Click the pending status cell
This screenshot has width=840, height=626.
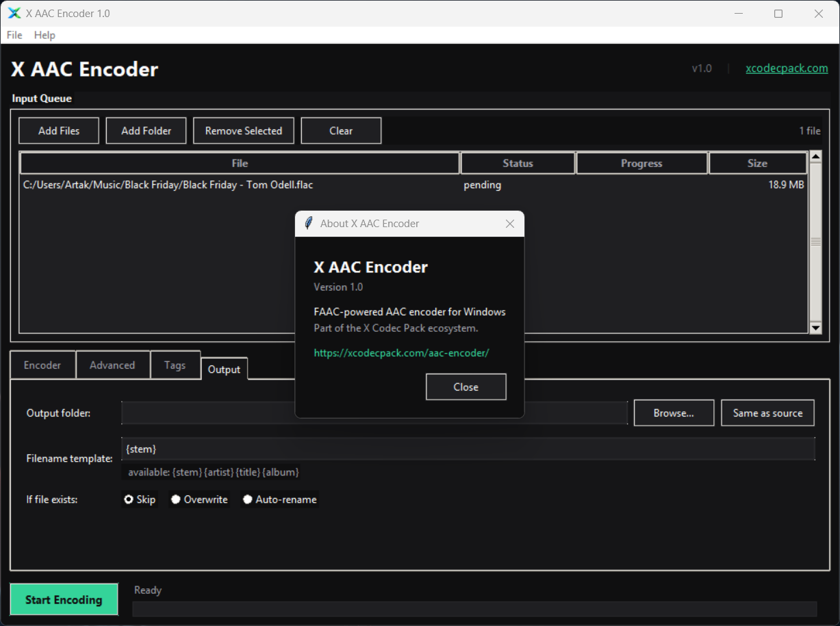(482, 185)
